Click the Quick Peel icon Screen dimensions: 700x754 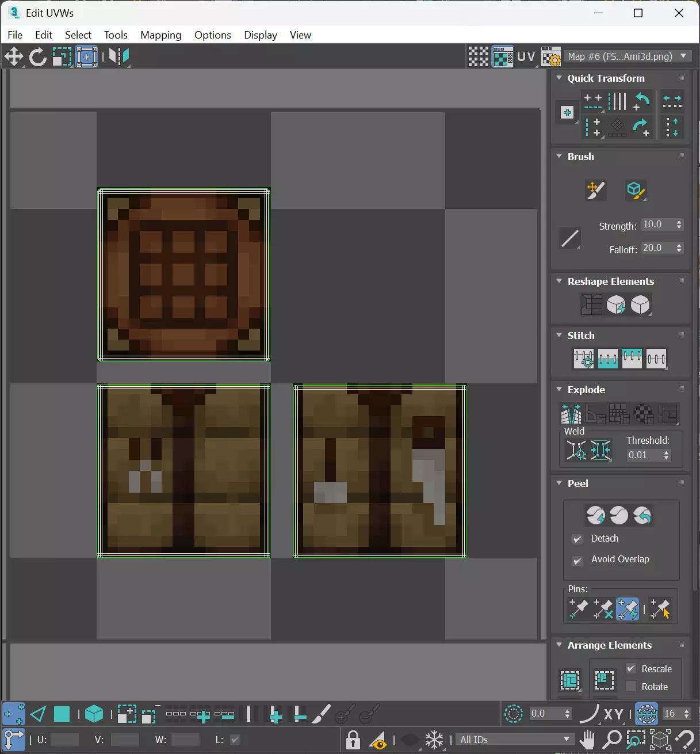click(x=596, y=515)
